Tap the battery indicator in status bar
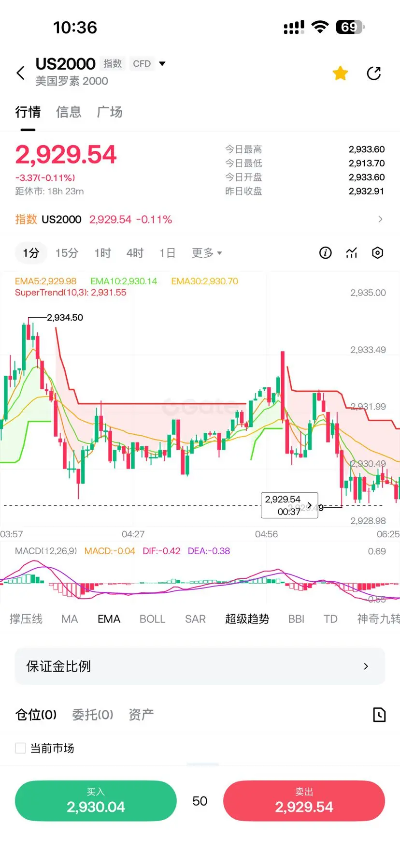This screenshot has height=868, width=400. [x=350, y=27]
